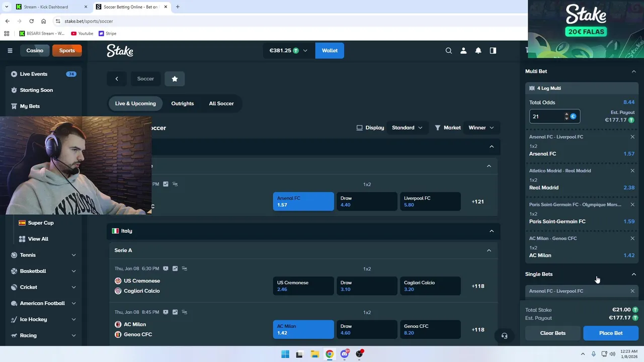This screenshot has width=644, height=362.
Task: Open +118 markets for US Cremonese match
Action: coord(477,286)
